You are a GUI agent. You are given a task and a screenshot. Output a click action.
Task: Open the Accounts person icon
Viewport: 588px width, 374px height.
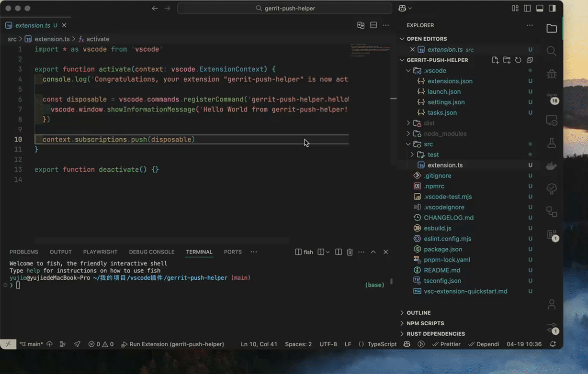click(x=552, y=304)
